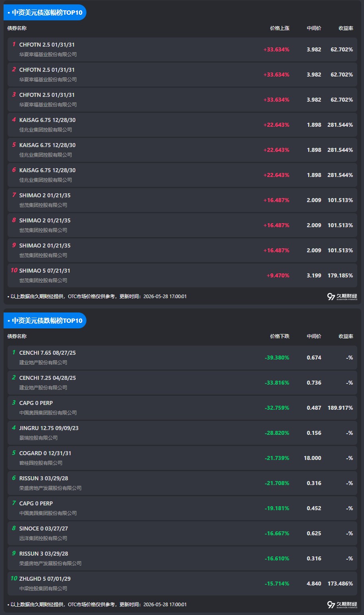The height and width of the screenshot is (615, 364).
Task: Click the 价格上涨 column header
Action: (x=280, y=28)
